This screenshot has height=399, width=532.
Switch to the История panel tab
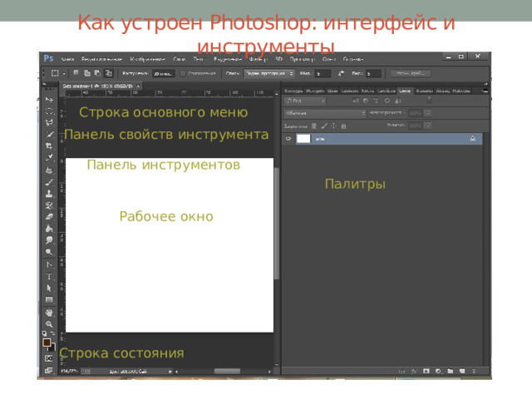tap(315, 91)
